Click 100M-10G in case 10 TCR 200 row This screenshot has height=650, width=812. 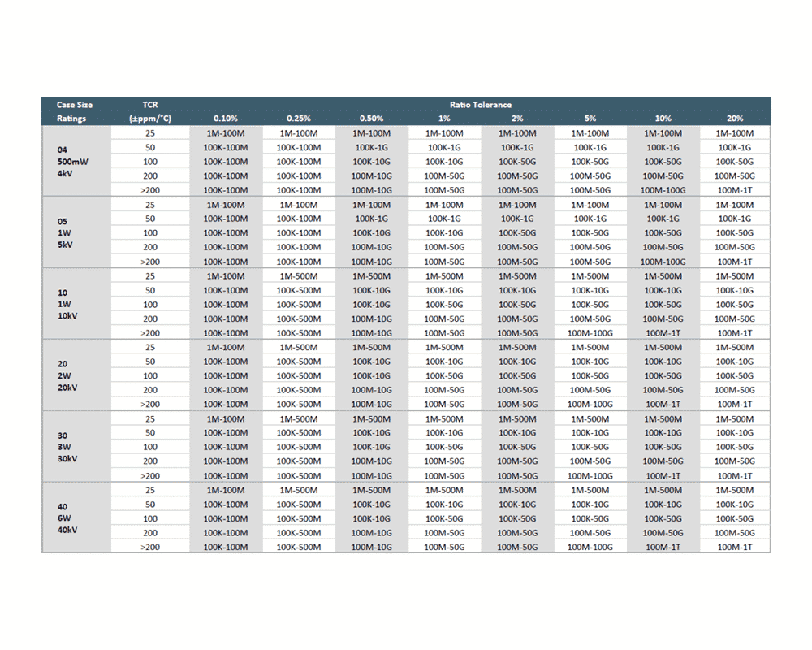(371, 318)
